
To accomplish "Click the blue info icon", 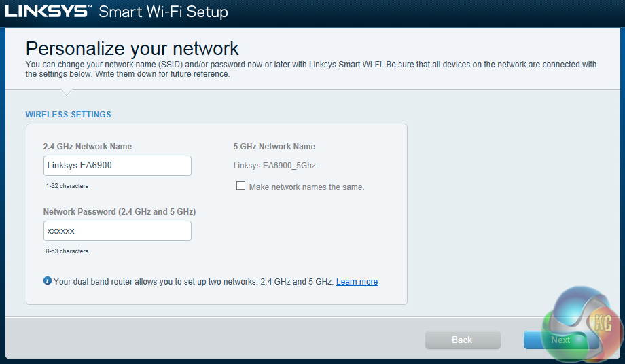I will click(48, 280).
